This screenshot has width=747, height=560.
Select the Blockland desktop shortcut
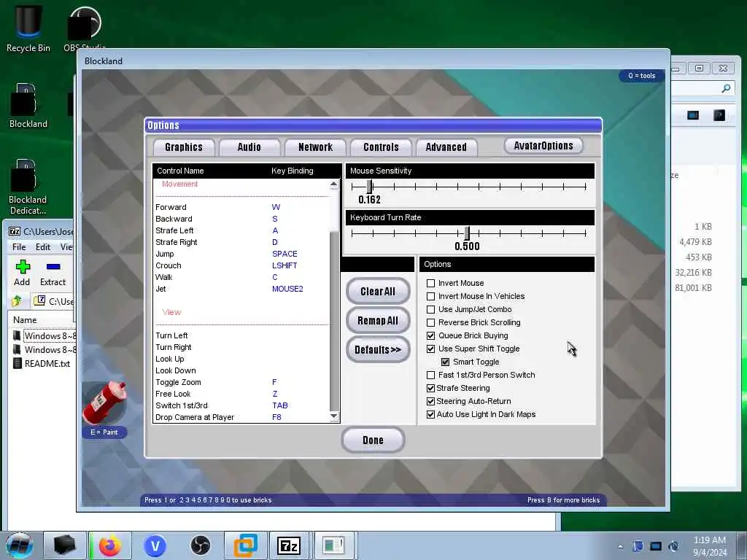pos(28,106)
